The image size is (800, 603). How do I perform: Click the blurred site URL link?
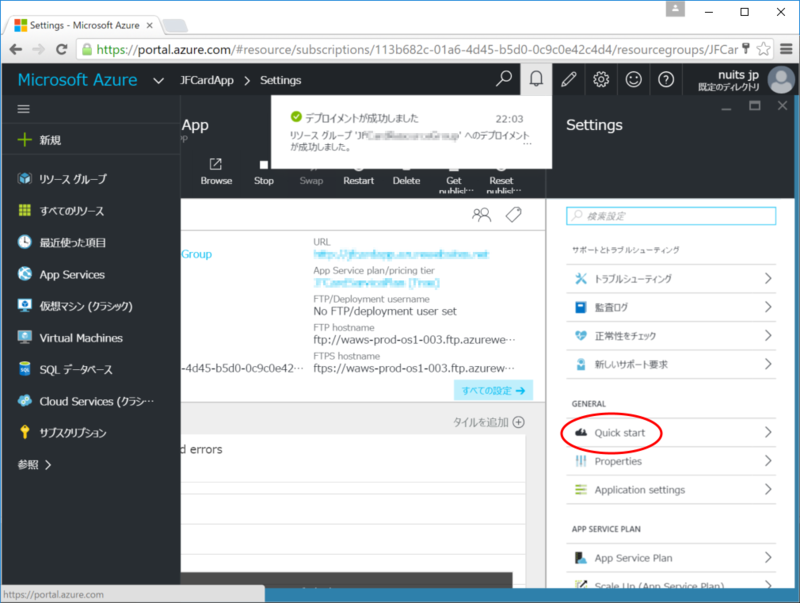[401, 254]
